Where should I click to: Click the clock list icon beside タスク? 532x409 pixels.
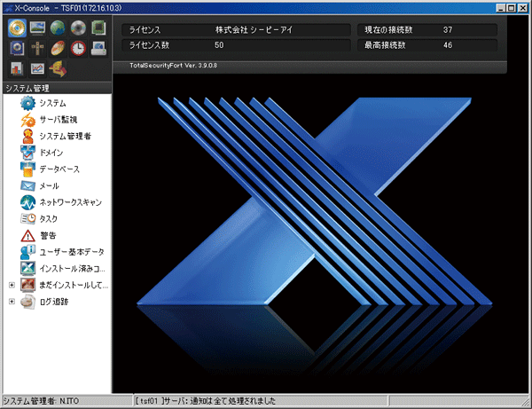27,218
